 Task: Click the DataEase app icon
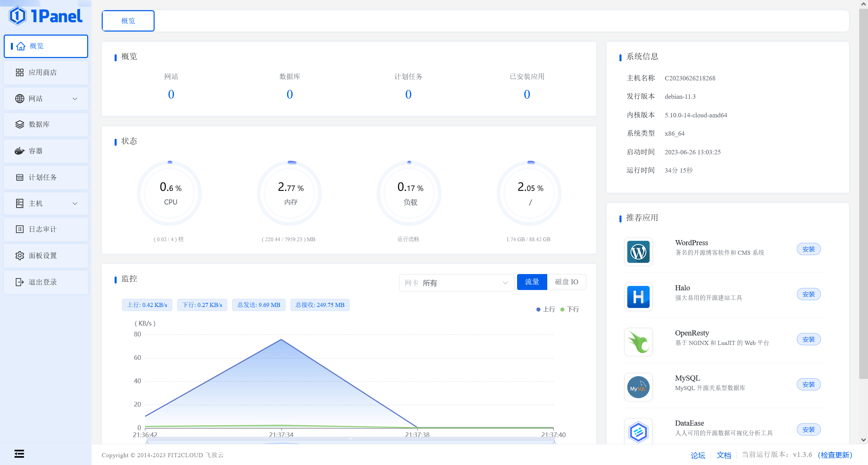click(638, 431)
